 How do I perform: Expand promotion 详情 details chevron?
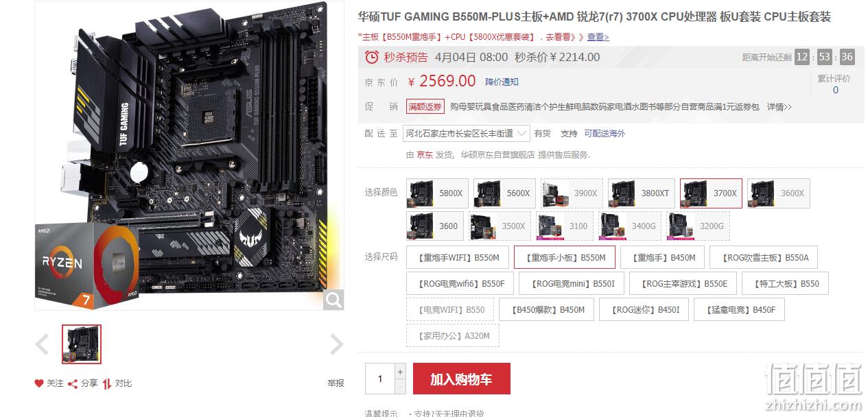[779, 107]
